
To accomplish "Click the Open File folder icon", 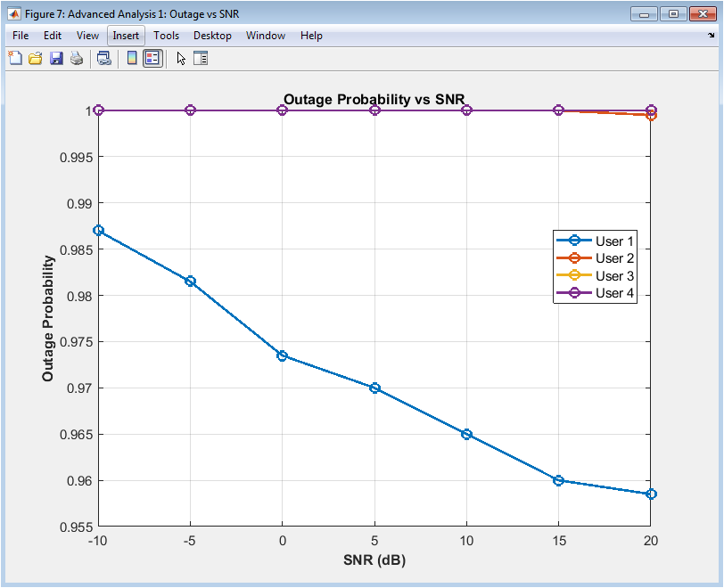I will click(36, 58).
